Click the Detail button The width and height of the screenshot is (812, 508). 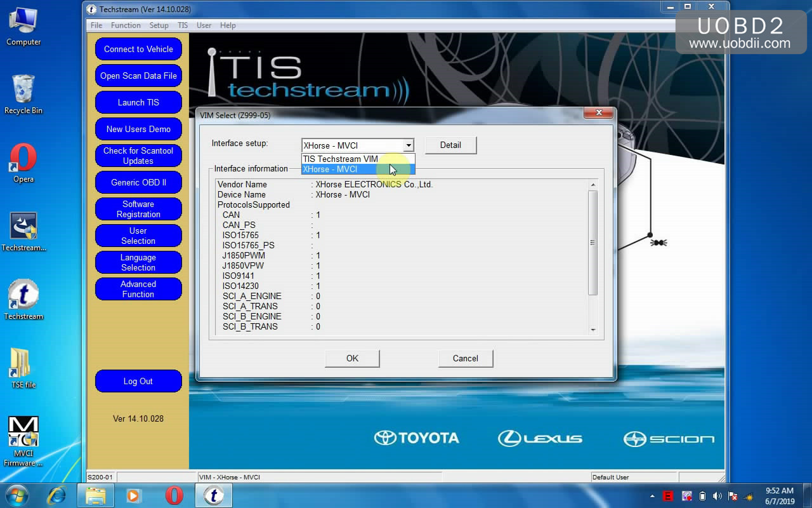click(x=450, y=145)
